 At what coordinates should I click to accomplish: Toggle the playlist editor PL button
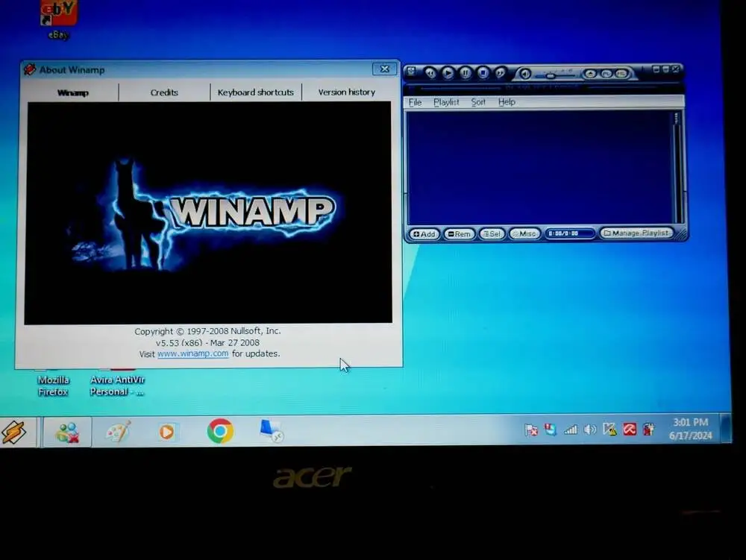(606, 74)
